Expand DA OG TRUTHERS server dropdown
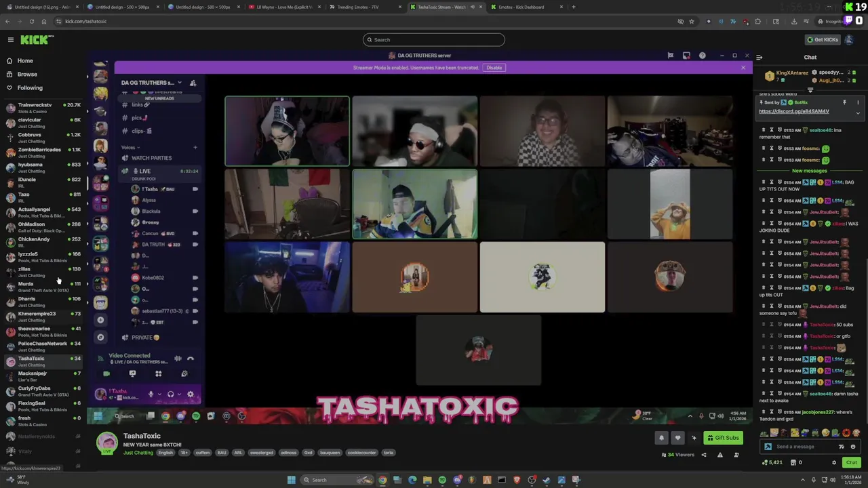 [x=151, y=83]
